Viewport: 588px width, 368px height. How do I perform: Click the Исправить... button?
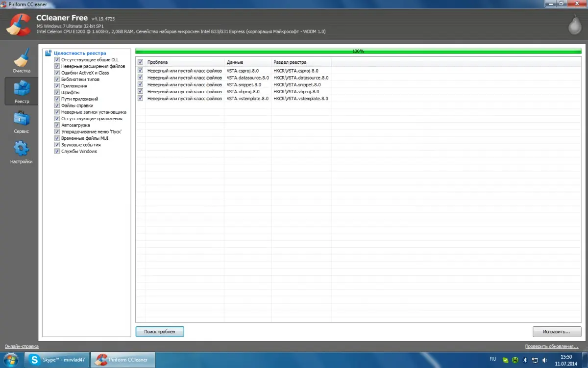tap(557, 332)
